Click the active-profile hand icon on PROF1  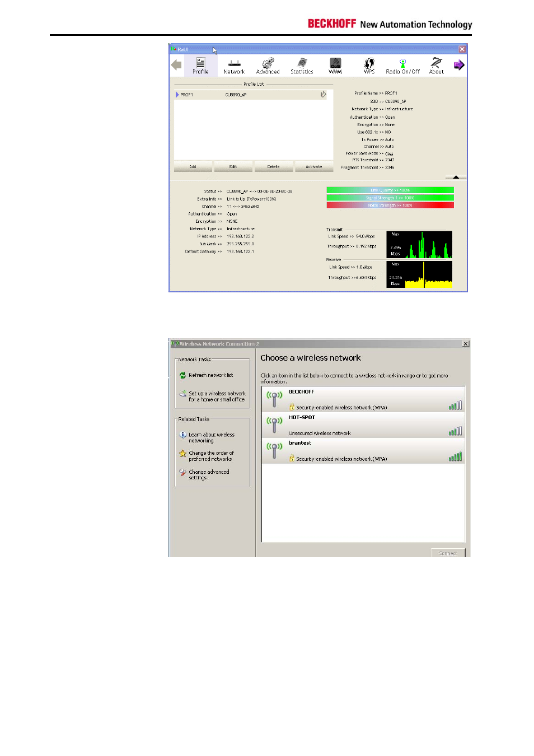pos(323,95)
